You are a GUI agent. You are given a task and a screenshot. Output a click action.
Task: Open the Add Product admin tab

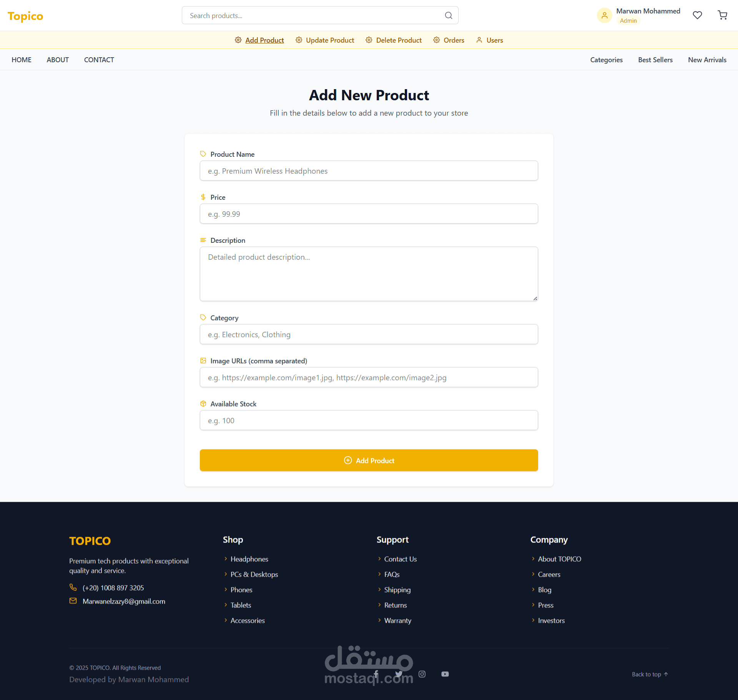(264, 40)
